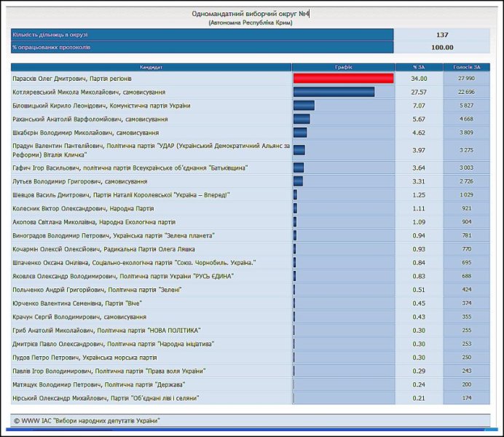Click the "% ЗА" column header

coord(419,67)
